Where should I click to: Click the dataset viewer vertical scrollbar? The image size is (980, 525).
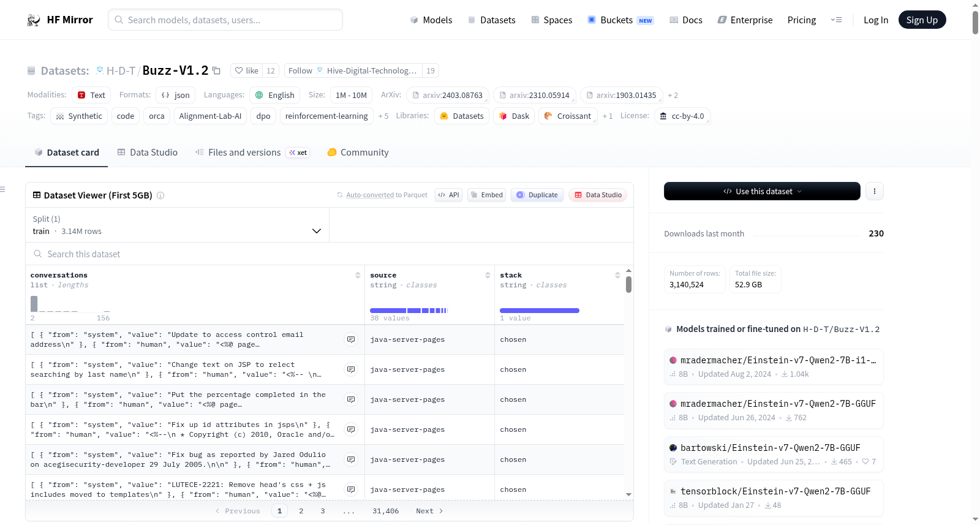click(x=628, y=284)
